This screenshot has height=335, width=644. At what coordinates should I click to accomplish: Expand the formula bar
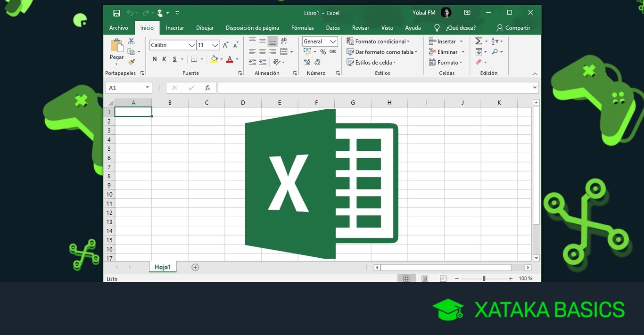[535, 88]
